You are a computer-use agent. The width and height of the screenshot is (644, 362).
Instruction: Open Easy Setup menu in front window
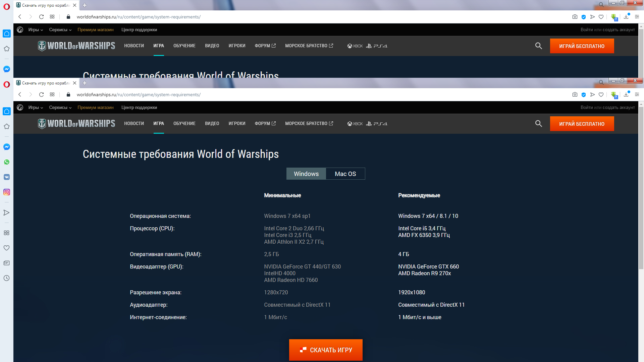(637, 95)
